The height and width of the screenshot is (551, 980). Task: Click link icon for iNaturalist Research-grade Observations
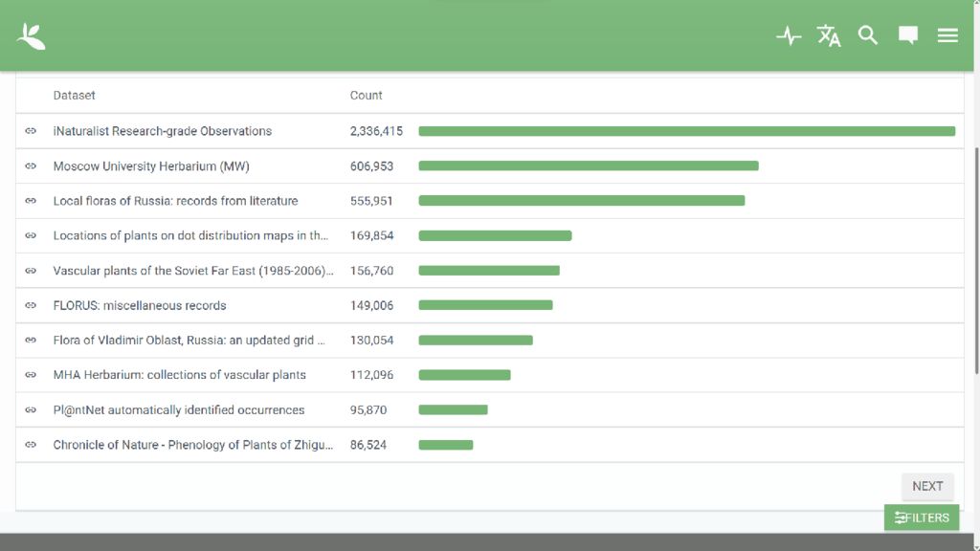point(31,131)
